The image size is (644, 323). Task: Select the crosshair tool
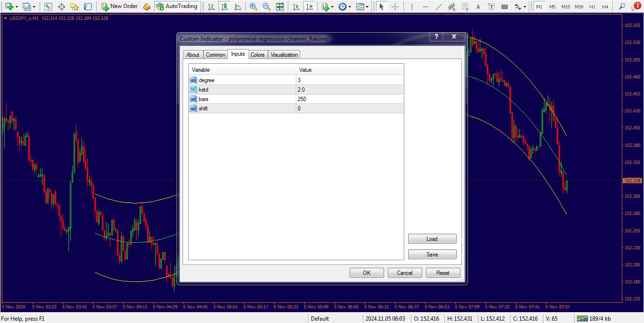tap(395, 7)
